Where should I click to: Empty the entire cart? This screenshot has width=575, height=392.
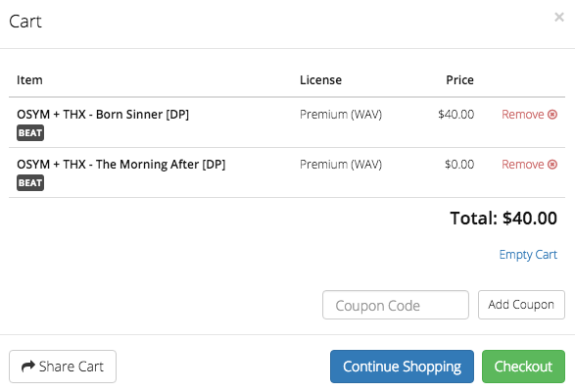pyautogui.click(x=528, y=255)
